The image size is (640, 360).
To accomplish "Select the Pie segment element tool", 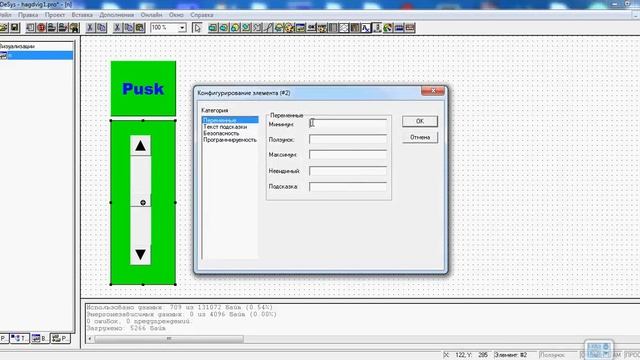I will (278, 28).
